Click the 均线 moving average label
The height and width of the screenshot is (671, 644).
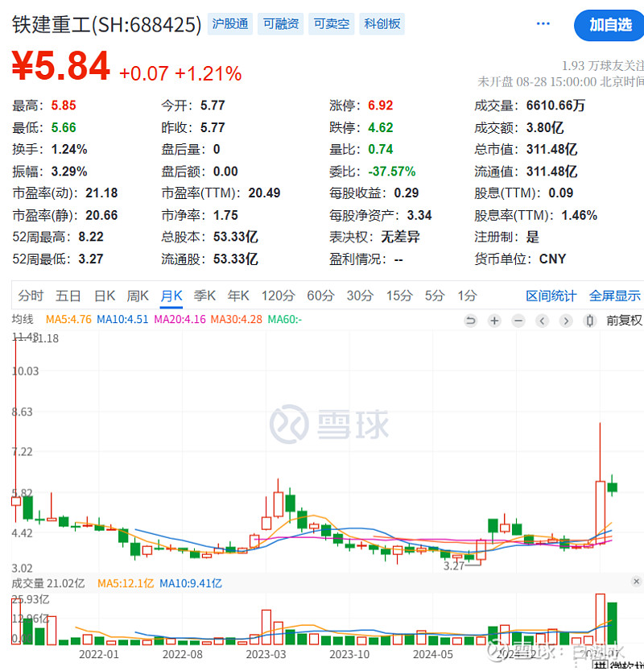tap(23, 319)
